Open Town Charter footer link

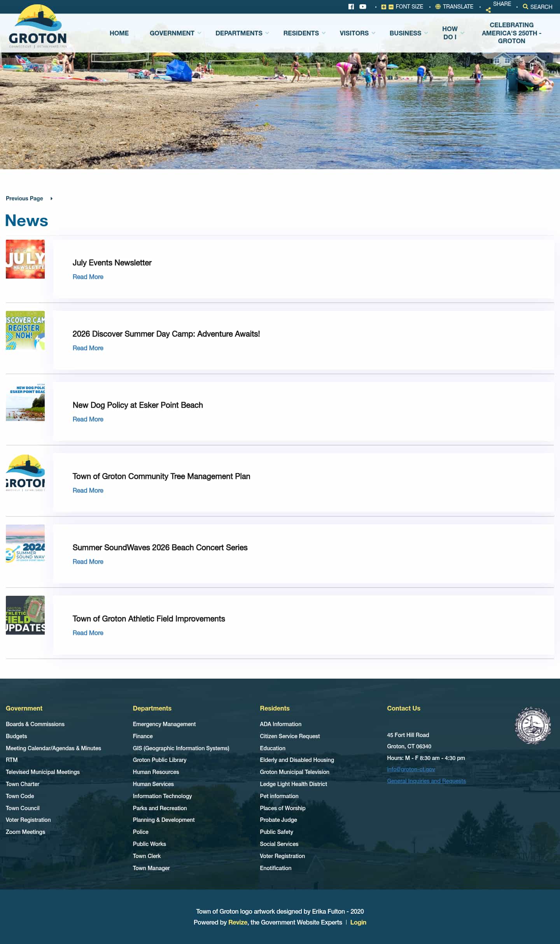point(23,784)
